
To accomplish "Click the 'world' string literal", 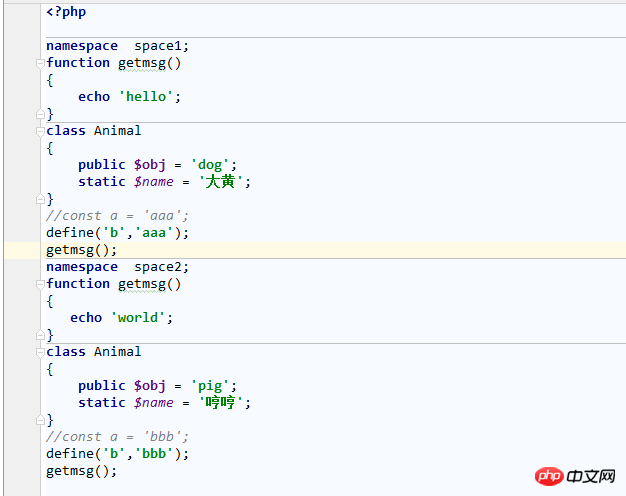I will click(x=141, y=318).
